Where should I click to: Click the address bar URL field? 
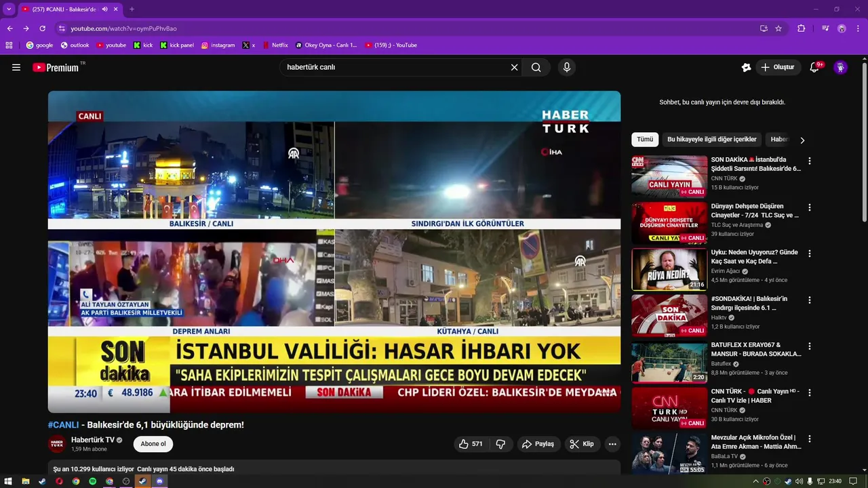[x=407, y=28]
